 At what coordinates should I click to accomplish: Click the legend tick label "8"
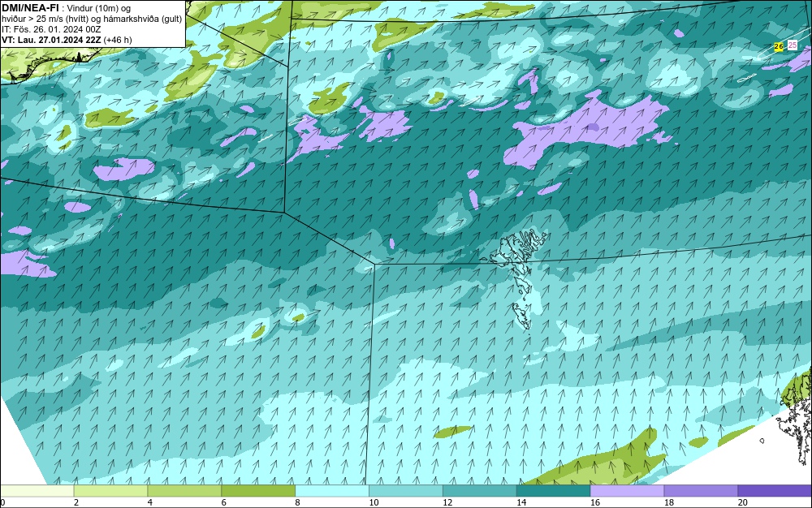tap(298, 502)
